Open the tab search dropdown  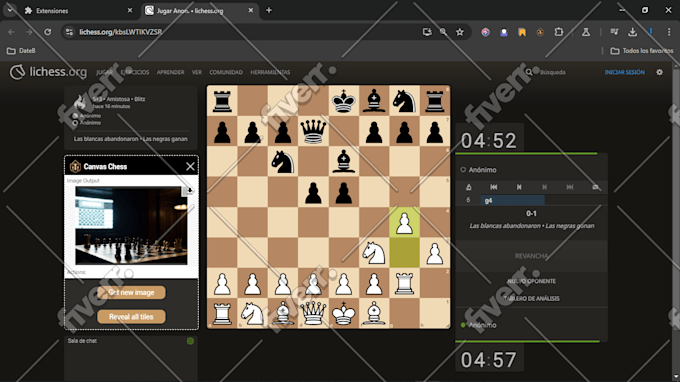click(x=10, y=10)
